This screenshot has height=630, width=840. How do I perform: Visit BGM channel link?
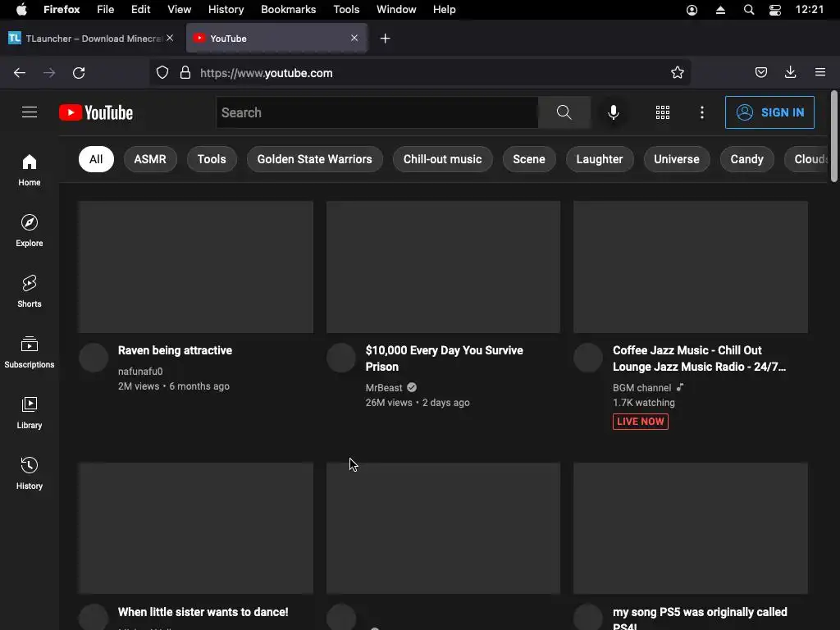point(641,387)
